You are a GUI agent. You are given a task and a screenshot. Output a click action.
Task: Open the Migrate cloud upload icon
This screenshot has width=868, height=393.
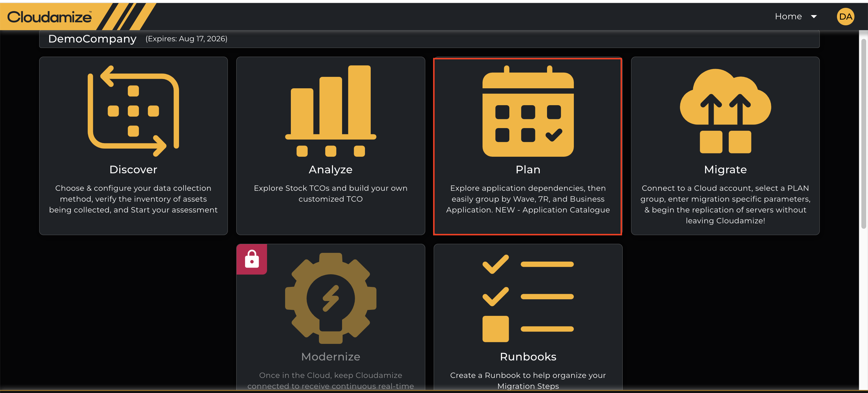coord(725,111)
